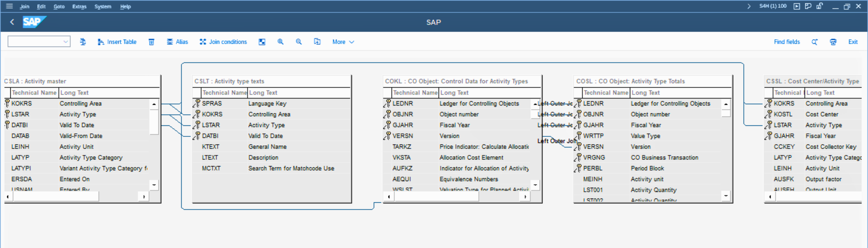Click the zoom out magnifier icon
This screenshot has height=248, width=868.
(299, 42)
